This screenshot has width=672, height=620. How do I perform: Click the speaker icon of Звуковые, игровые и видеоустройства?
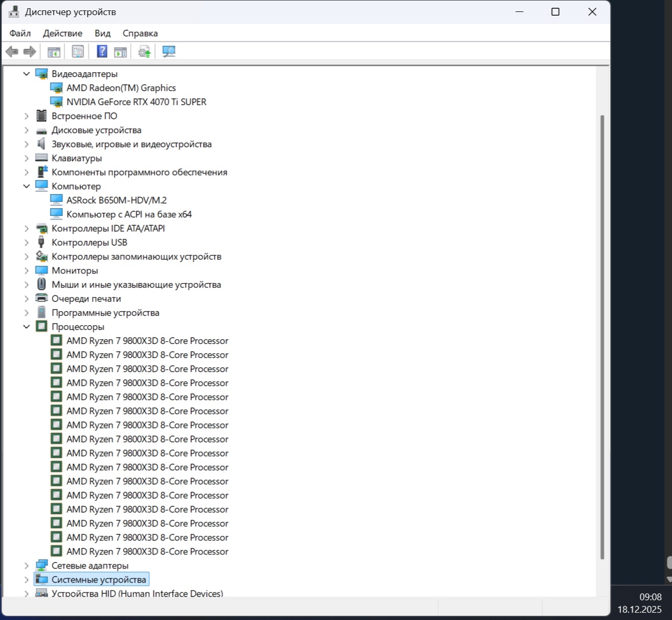(42, 144)
